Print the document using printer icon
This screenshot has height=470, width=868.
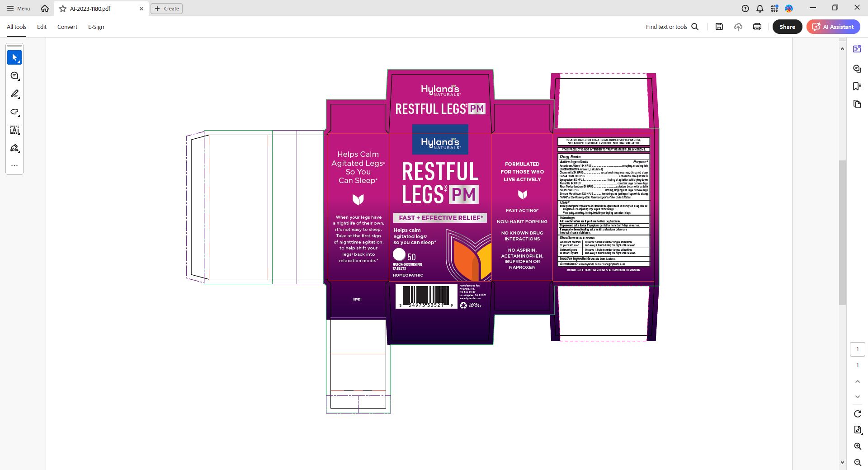(x=757, y=27)
